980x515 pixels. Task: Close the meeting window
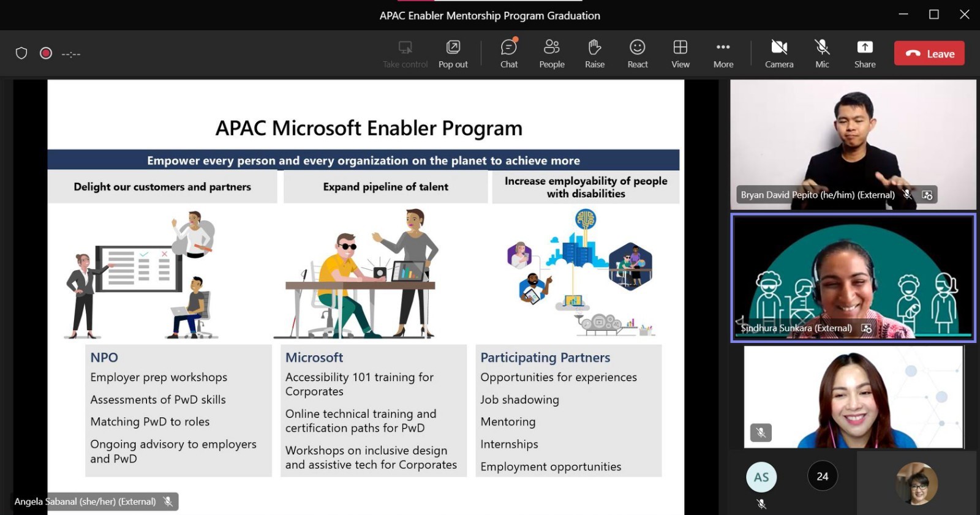point(965,14)
